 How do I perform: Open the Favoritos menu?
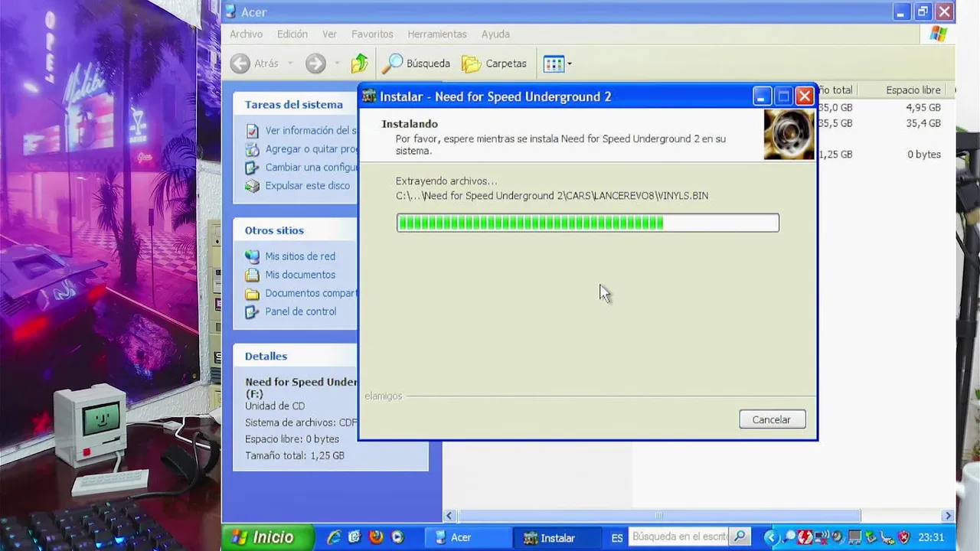372,34
